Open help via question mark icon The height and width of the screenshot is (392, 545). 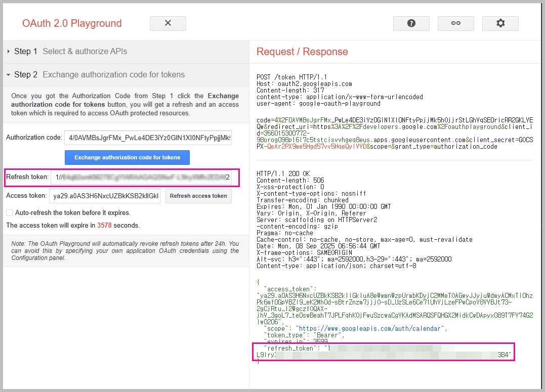[411, 23]
